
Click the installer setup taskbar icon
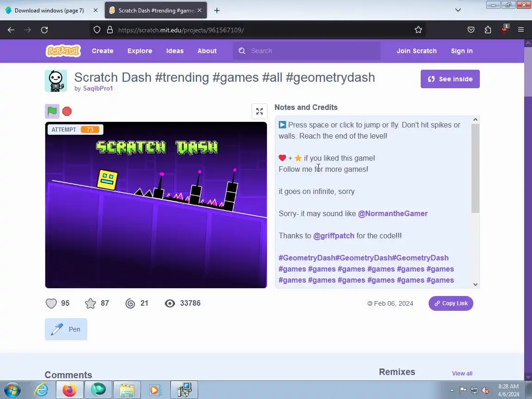[x=184, y=390]
